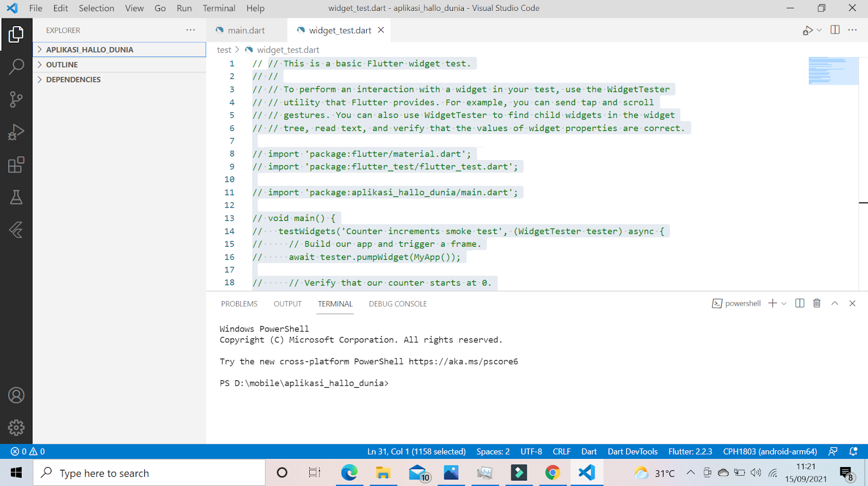868x486 pixels.
Task: Open the Search view in activity bar
Action: click(16, 67)
